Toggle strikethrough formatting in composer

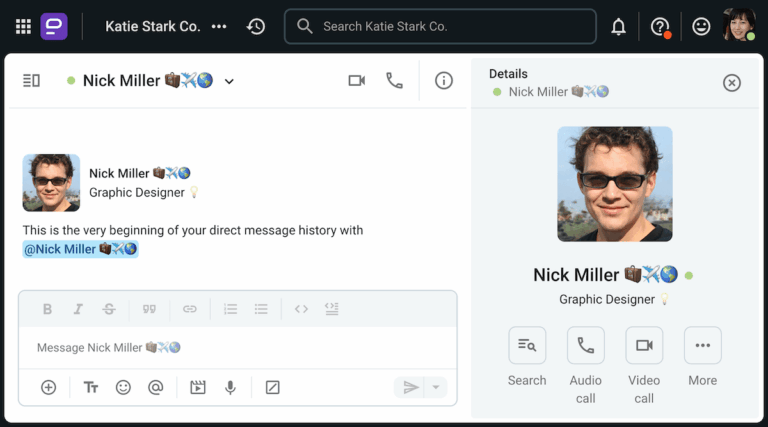[109, 309]
